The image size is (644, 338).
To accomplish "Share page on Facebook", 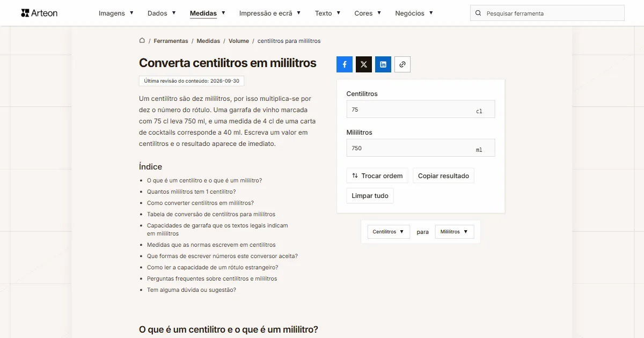I will [x=345, y=64].
